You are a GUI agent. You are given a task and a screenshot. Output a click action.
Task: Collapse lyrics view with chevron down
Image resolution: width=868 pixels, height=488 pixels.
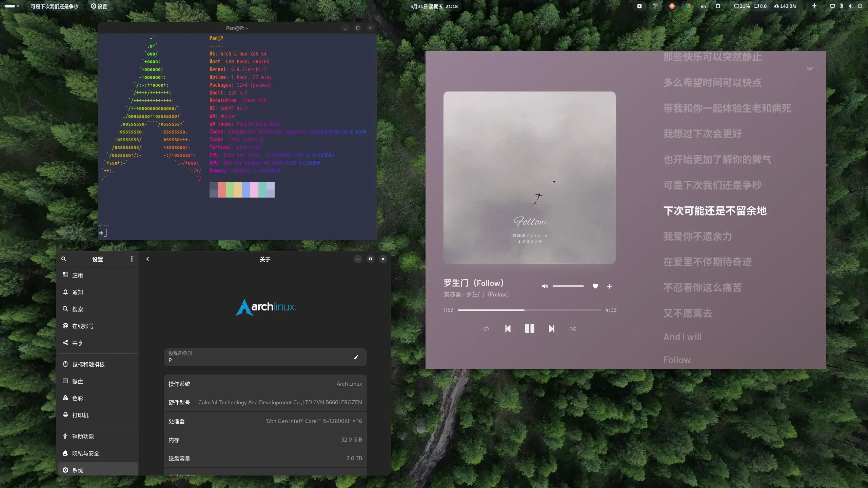click(810, 69)
